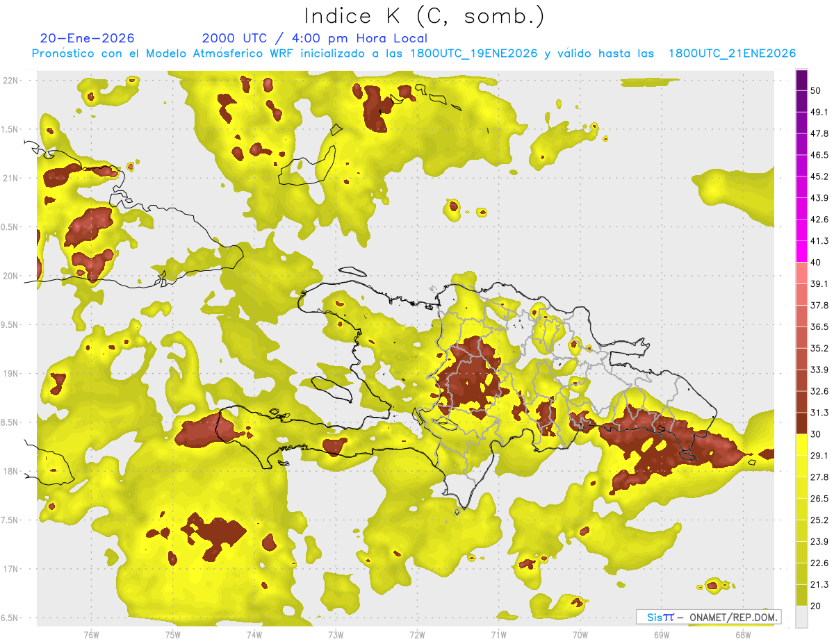Image resolution: width=834 pixels, height=644 pixels.
Task: Click the '74W' longitude axis label
Action: coord(254,635)
